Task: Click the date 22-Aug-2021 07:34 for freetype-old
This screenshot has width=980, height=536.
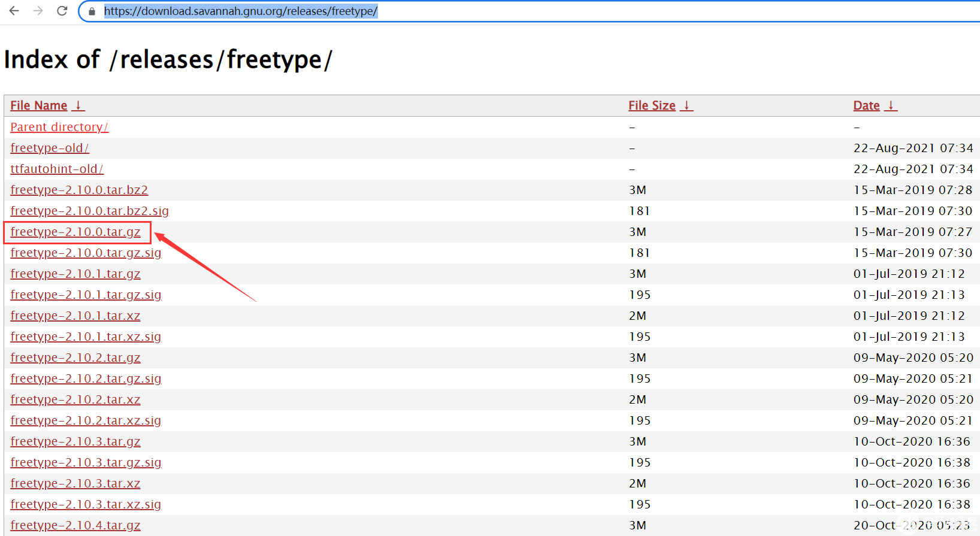Action: coord(914,148)
